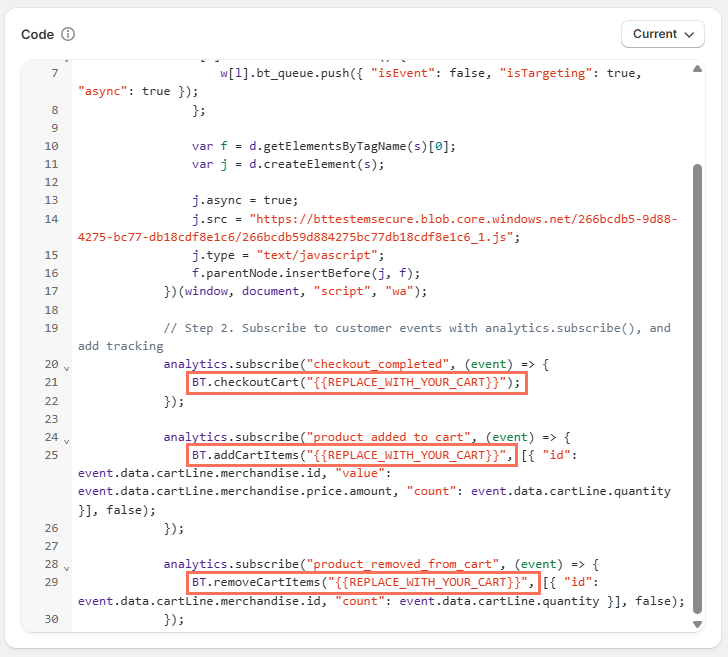Collapse the code block at line 20
The width and height of the screenshot is (728, 657).
(67, 367)
